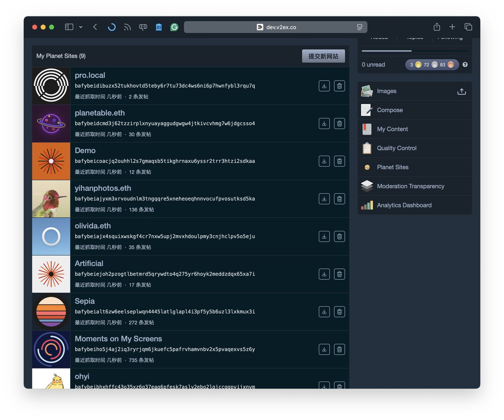Open the Grammarly extension icon

[174, 27]
